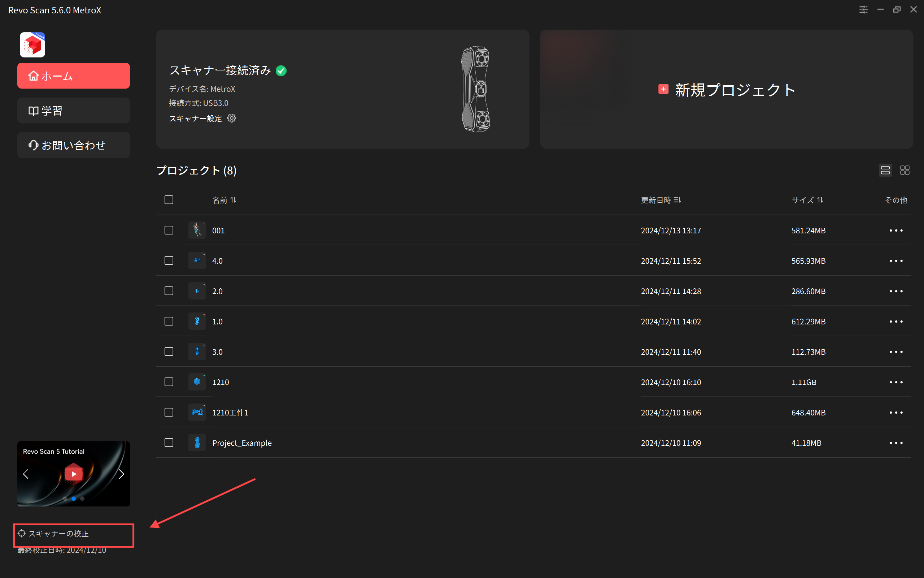Click デバイス名: MetroX text

pos(202,89)
